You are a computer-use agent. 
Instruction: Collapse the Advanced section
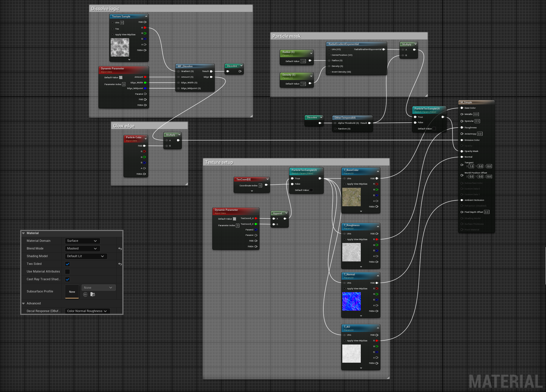(x=24, y=304)
